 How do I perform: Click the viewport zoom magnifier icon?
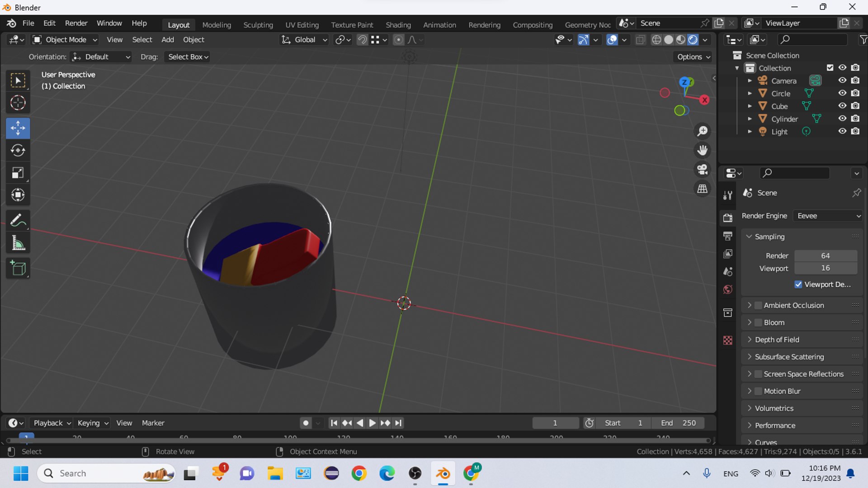click(x=702, y=131)
